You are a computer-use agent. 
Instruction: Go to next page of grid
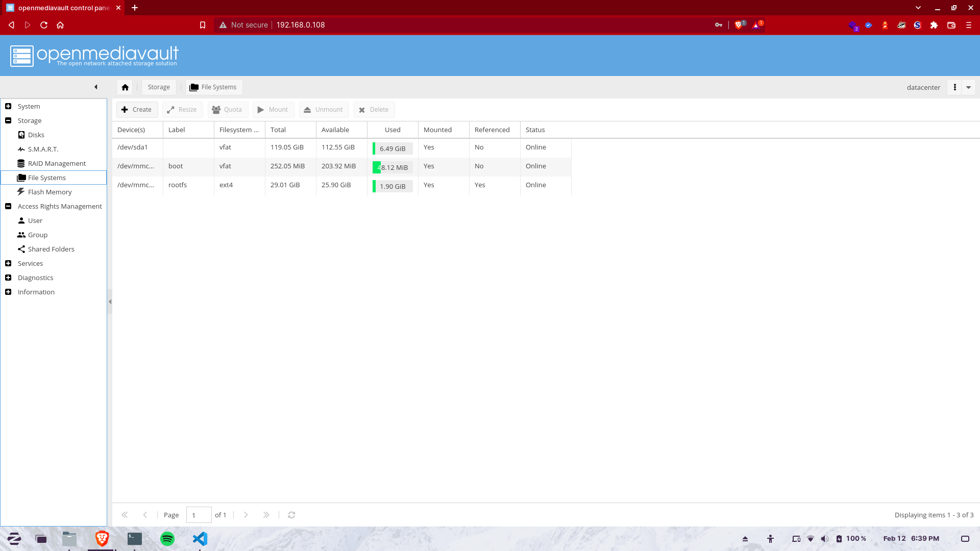pyautogui.click(x=246, y=515)
